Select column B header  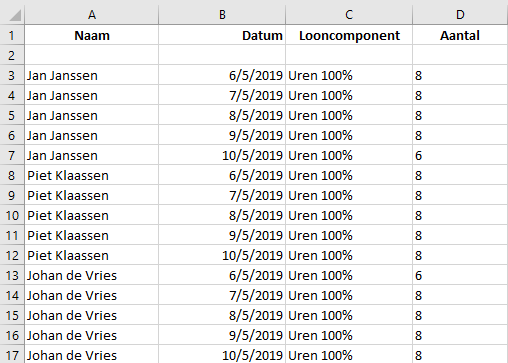(222, 14)
